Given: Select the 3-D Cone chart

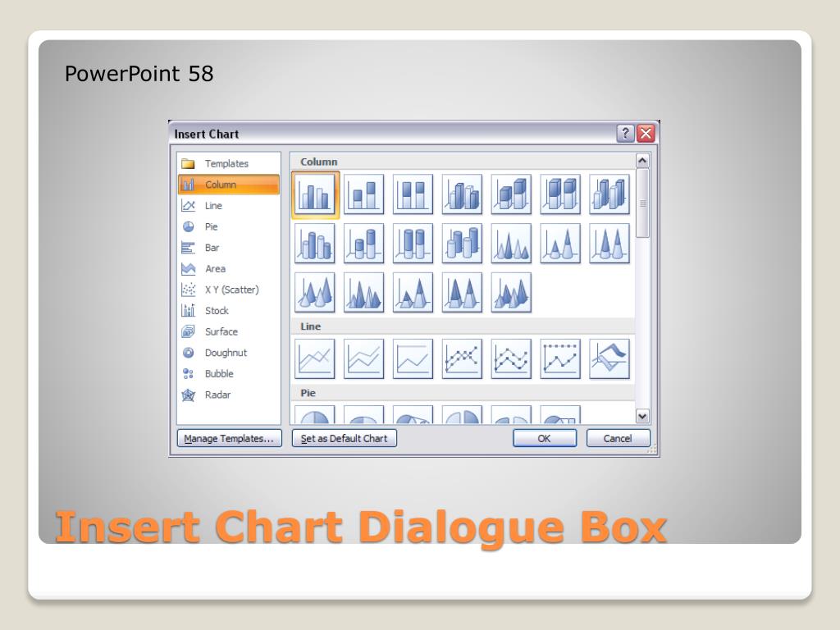Looking at the screenshot, I should pos(314,293).
